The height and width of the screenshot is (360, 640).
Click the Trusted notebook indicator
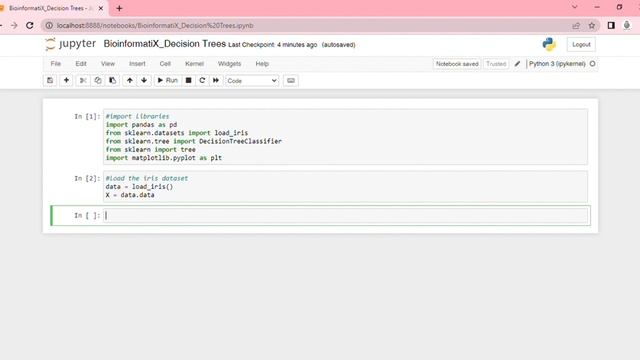coord(496,64)
